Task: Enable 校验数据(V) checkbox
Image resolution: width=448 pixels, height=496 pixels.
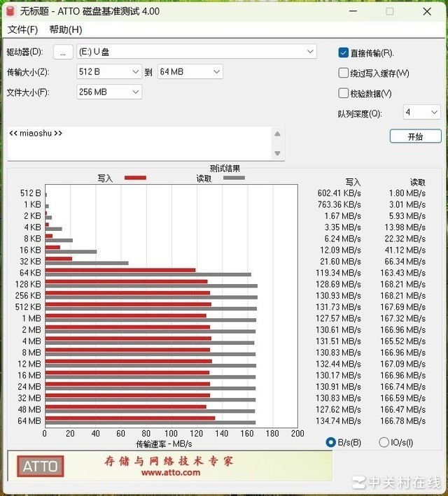Action: click(343, 93)
